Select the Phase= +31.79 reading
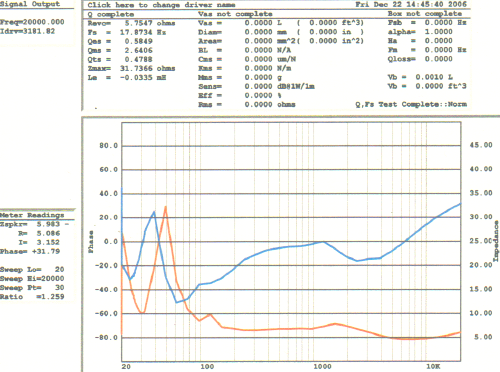The width and height of the screenshot is (500, 372). point(30,251)
